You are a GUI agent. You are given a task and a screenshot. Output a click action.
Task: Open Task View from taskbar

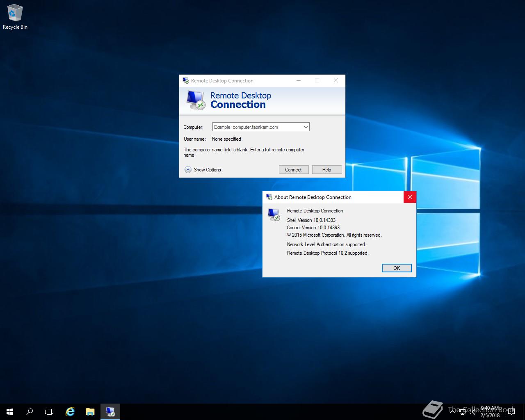[49, 412]
